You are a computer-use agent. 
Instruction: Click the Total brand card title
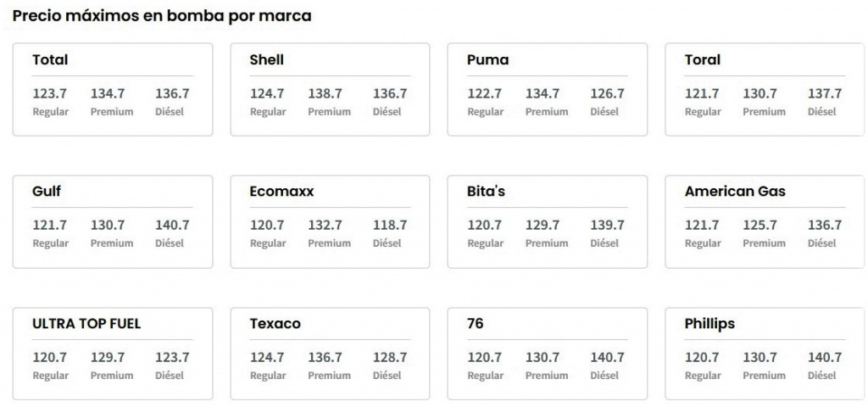point(50,60)
